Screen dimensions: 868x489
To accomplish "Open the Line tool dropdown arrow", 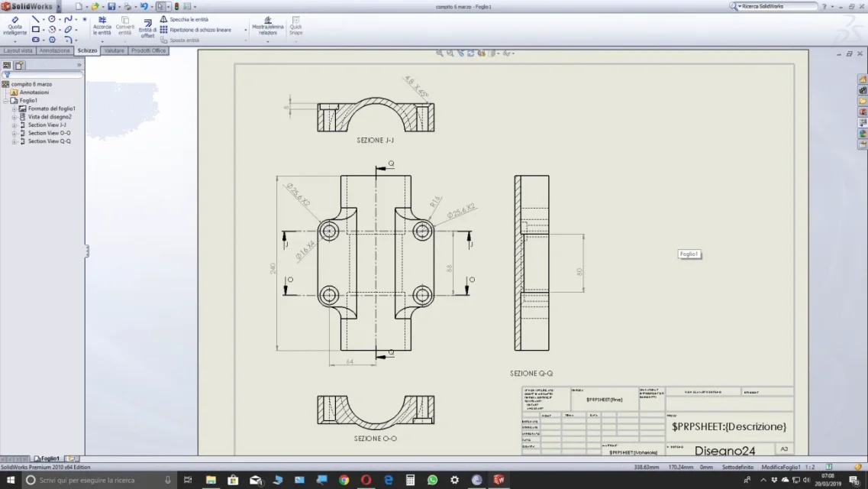I will (44, 19).
